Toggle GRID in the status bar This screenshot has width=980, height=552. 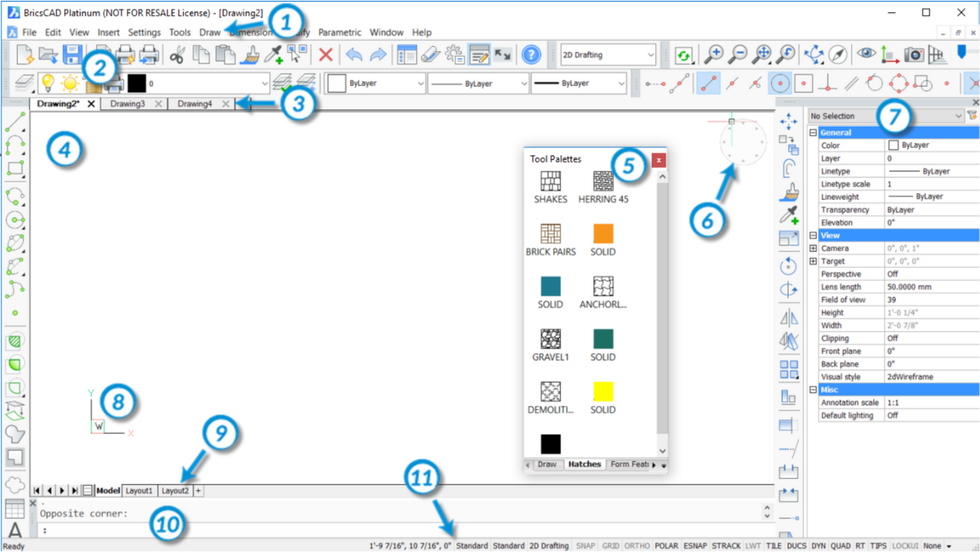610,545
